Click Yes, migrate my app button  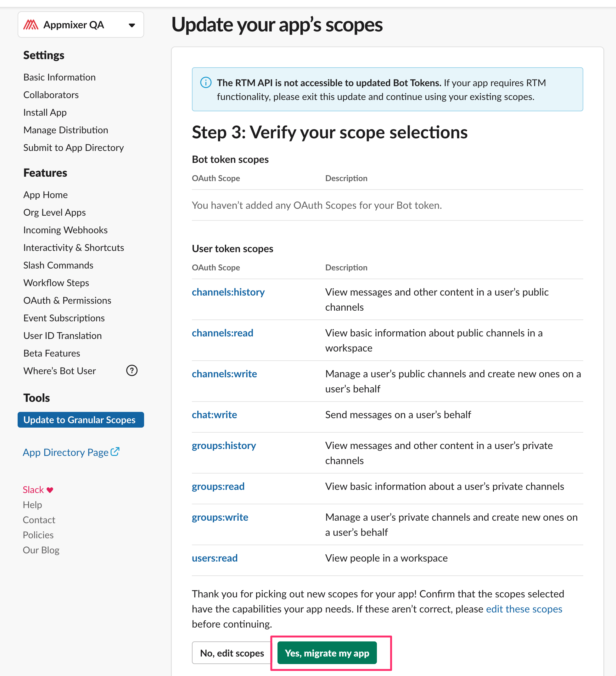[x=327, y=653]
